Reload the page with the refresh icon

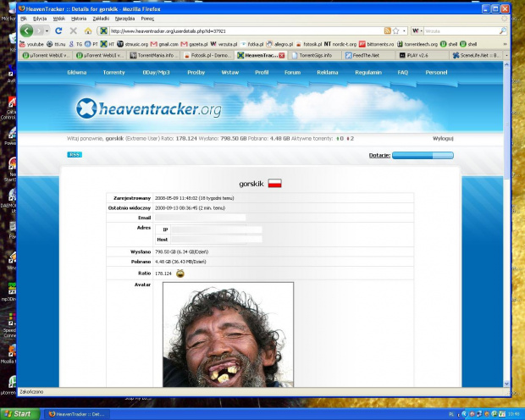(x=58, y=30)
